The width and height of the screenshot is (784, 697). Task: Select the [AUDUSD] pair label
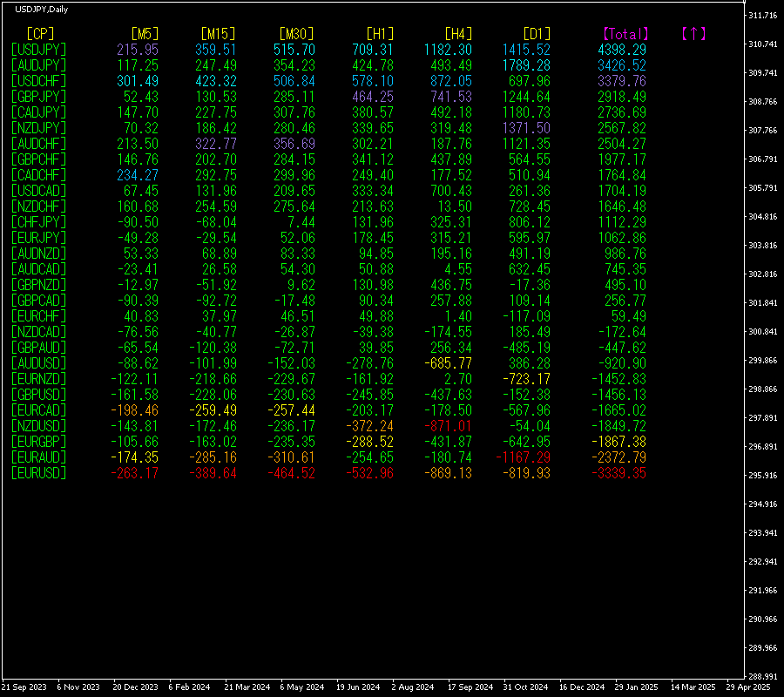(38, 363)
